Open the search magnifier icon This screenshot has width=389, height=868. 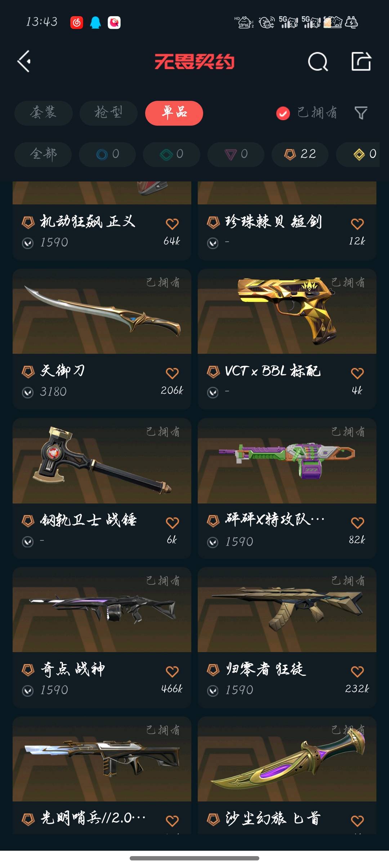(x=318, y=62)
